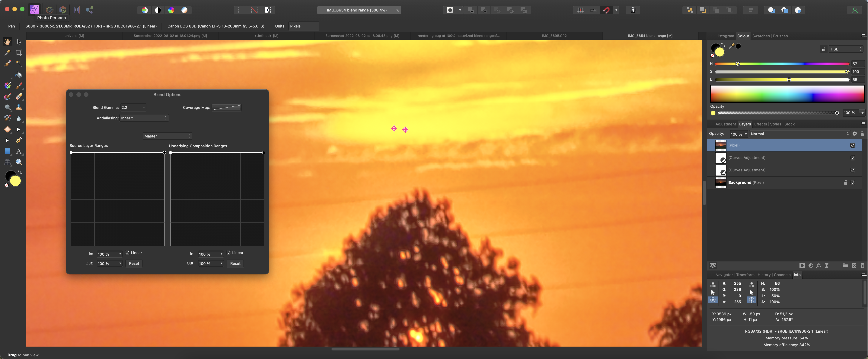Image resolution: width=868 pixels, height=359 pixels.
Task: Hide the second Curves Adjustment layer
Action: pyautogui.click(x=853, y=170)
